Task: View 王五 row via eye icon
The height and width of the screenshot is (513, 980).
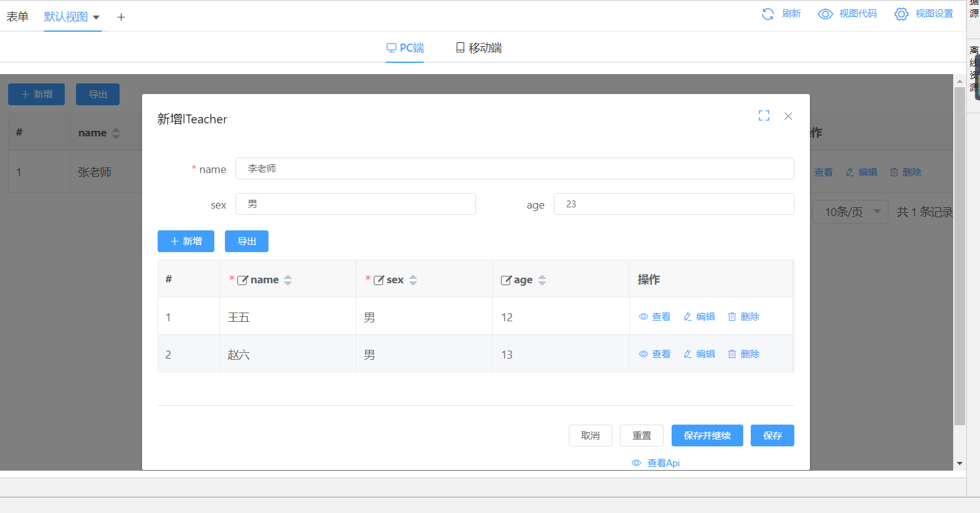Action: click(644, 317)
